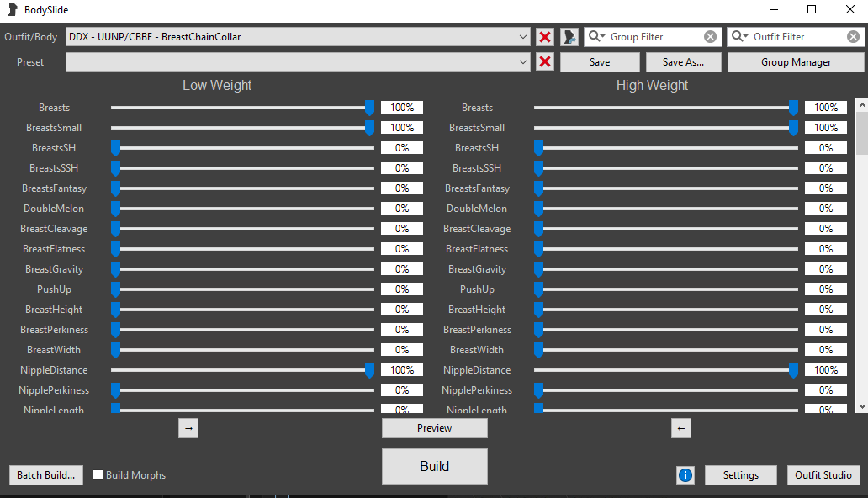Remove the current preset via red X icon
This screenshot has width=868, height=498.
544,61
